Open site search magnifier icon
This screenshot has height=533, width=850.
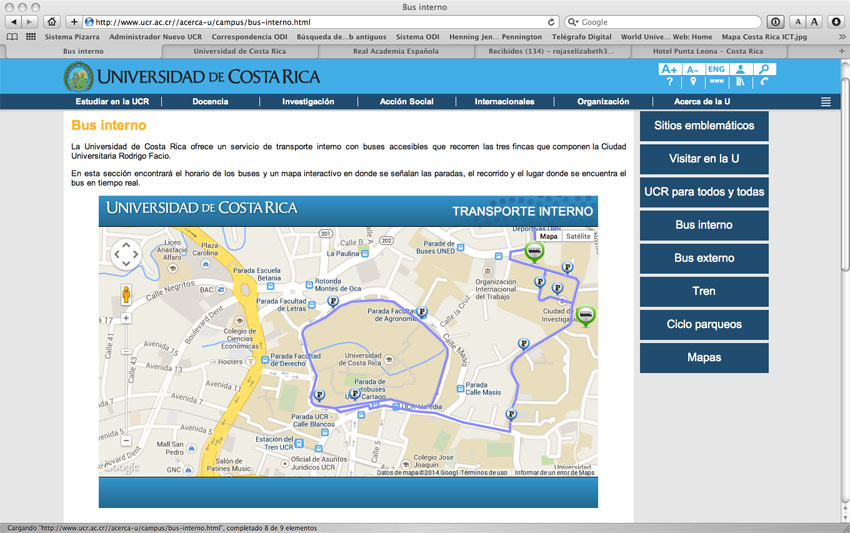click(764, 69)
